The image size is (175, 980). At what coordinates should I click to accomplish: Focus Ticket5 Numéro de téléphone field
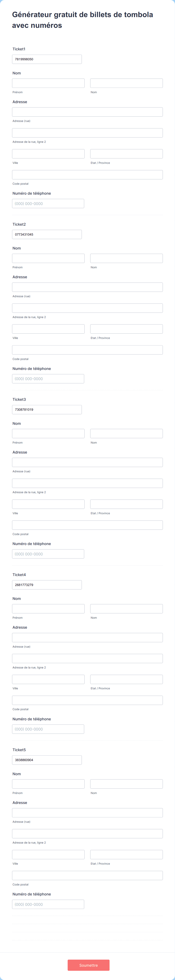point(48,904)
